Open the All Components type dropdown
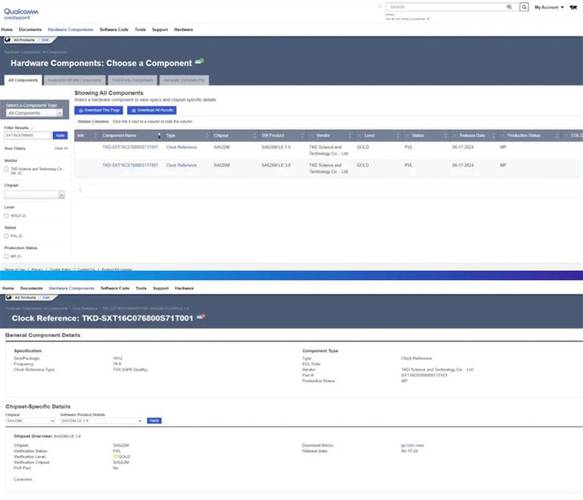The height and width of the screenshot is (500, 583). (34, 113)
